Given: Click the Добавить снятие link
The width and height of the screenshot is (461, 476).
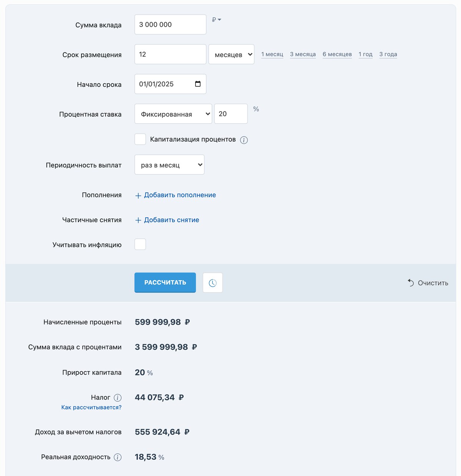Looking at the screenshot, I should 171,220.
